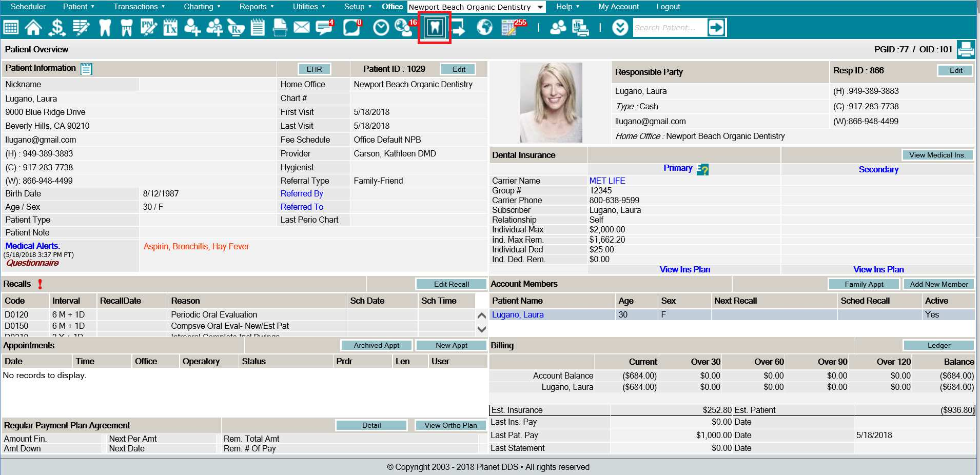
Task: Open the PN progress notes icon
Action: tap(148, 27)
